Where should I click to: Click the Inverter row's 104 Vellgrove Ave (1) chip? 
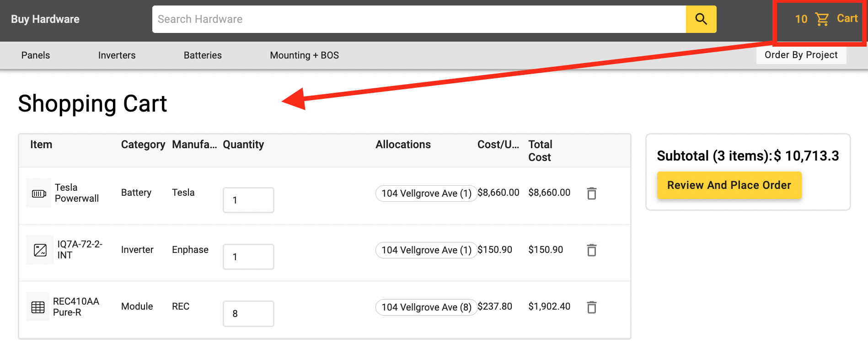(x=426, y=250)
